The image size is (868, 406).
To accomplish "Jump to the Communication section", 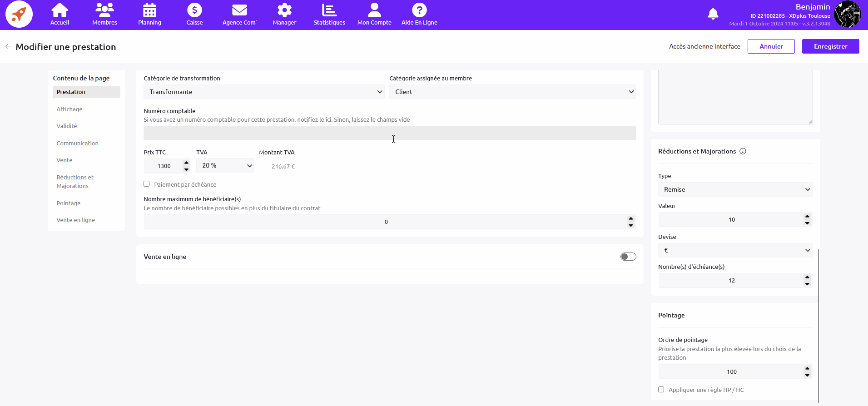I will (x=77, y=143).
